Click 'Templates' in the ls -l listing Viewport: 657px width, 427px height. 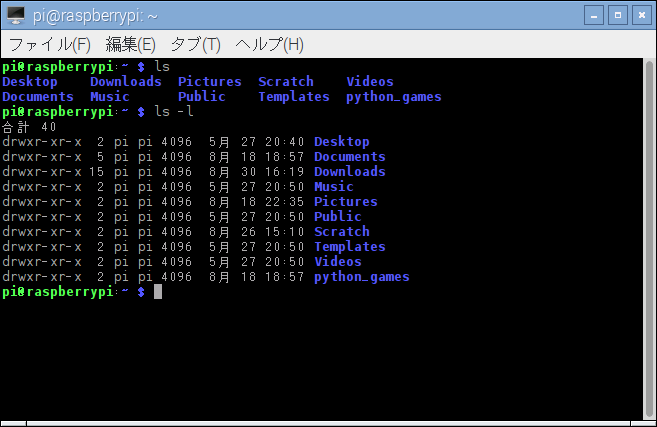(350, 247)
